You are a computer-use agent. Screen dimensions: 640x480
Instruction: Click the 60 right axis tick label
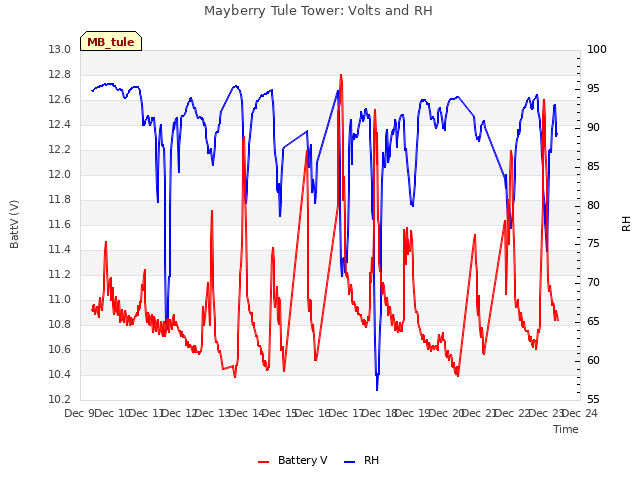click(x=593, y=360)
